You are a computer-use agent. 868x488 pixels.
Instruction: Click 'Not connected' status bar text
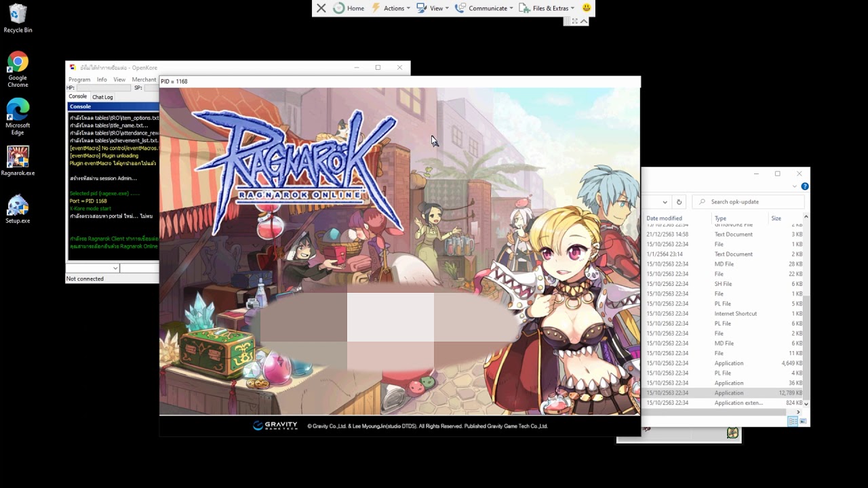click(x=85, y=279)
